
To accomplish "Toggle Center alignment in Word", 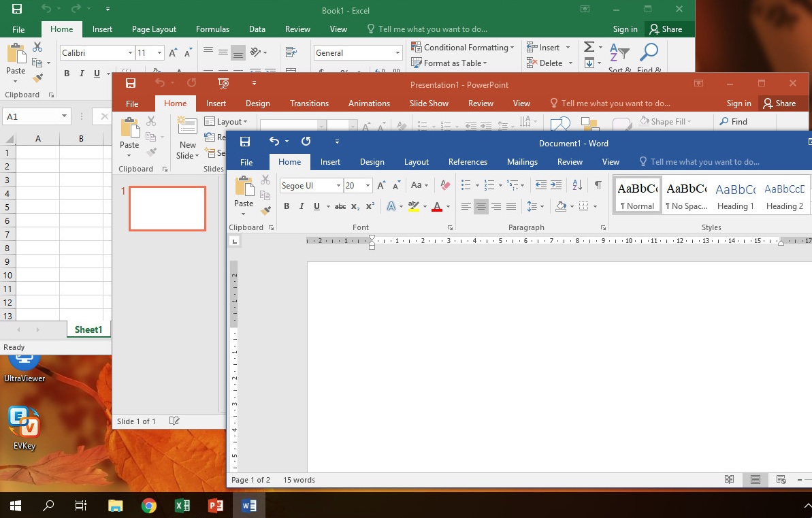I will point(481,206).
